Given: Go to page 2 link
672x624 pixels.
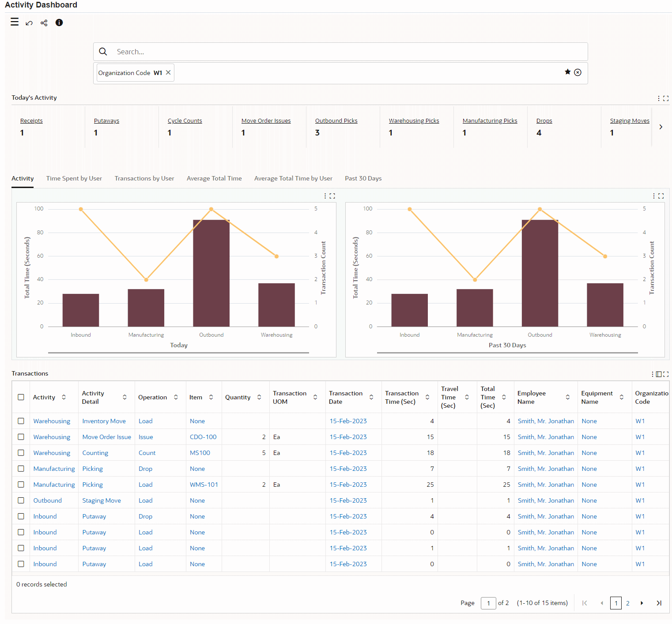Looking at the screenshot, I should tap(627, 603).
